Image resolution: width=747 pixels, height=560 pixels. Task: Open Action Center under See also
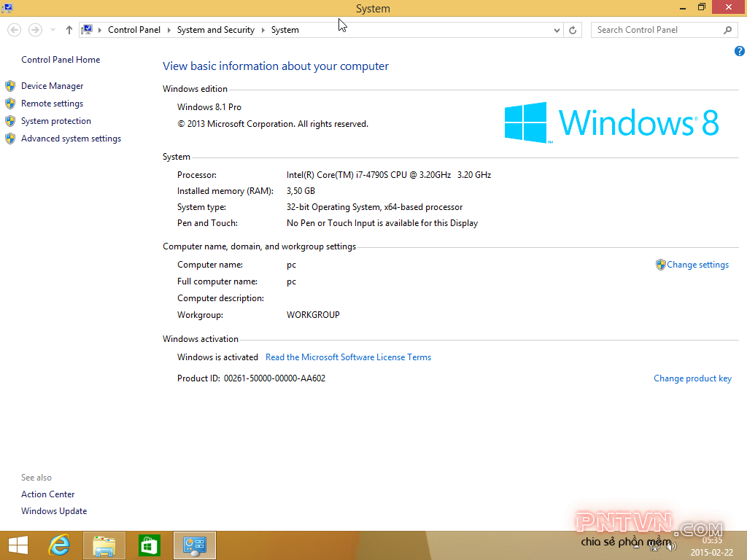pos(47,494)
